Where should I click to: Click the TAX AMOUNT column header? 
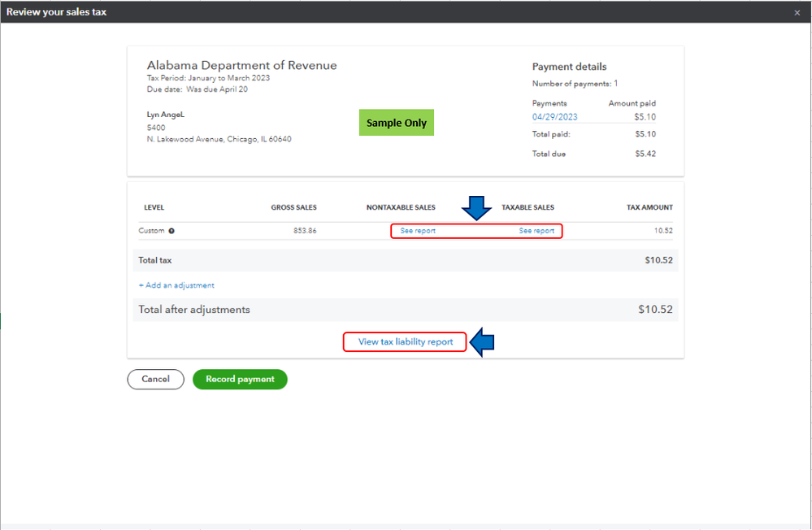click(x=649, y=207)
